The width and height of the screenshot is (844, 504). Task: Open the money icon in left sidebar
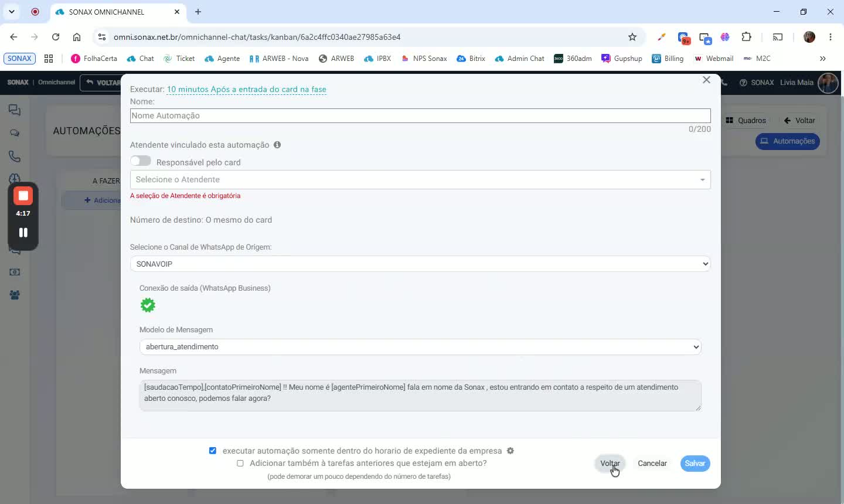(x=15, y=272)
